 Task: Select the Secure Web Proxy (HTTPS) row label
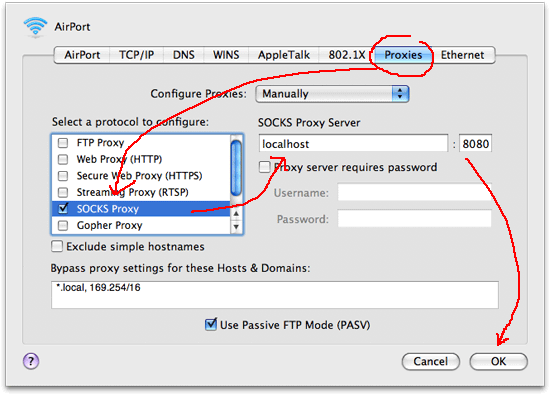(140, 175)
